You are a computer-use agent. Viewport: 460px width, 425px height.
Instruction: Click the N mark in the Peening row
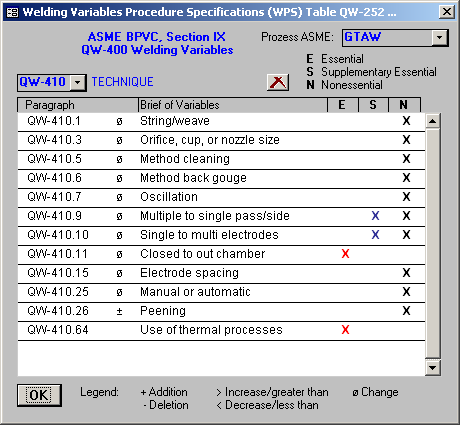406,311
